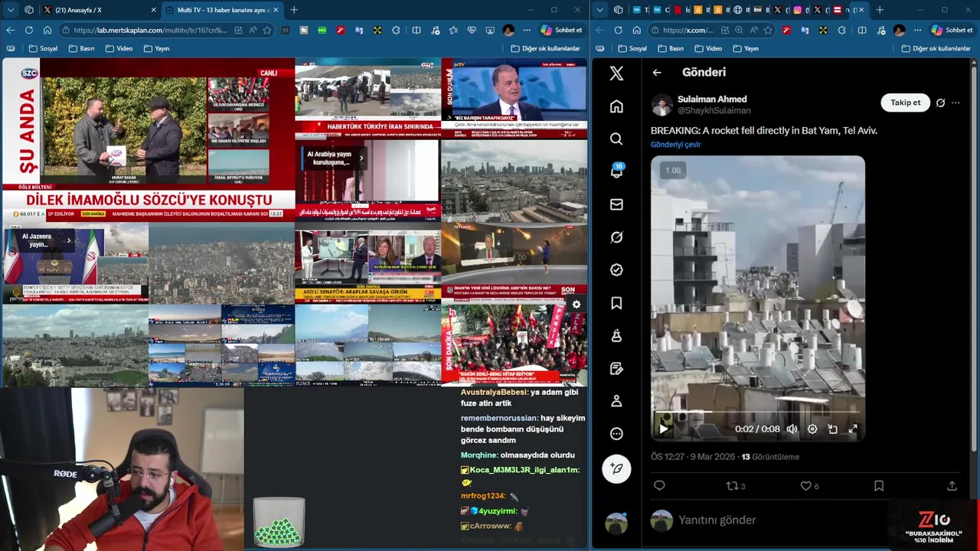Select the Sözcü TV live stream tile
The width and height of the screenshot is (980, 551).
tap(149, 139)
